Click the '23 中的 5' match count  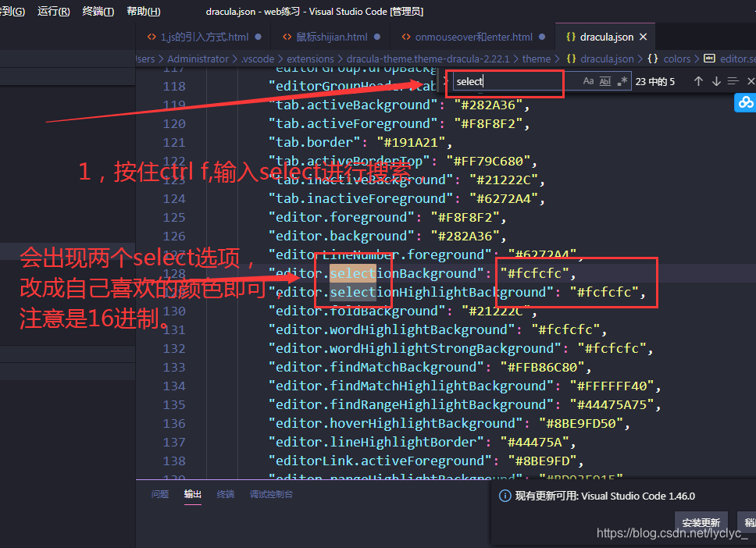(654, 81)
